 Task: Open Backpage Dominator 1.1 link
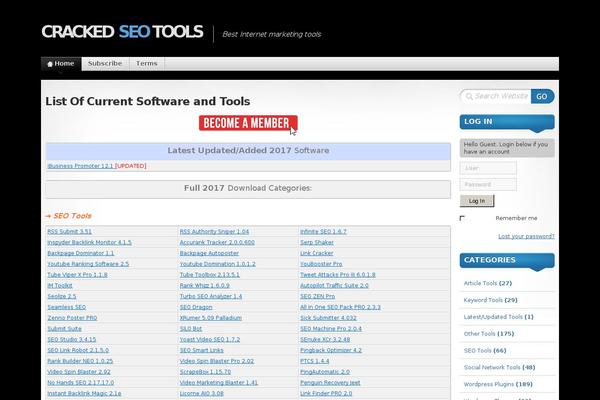[80, 253]
